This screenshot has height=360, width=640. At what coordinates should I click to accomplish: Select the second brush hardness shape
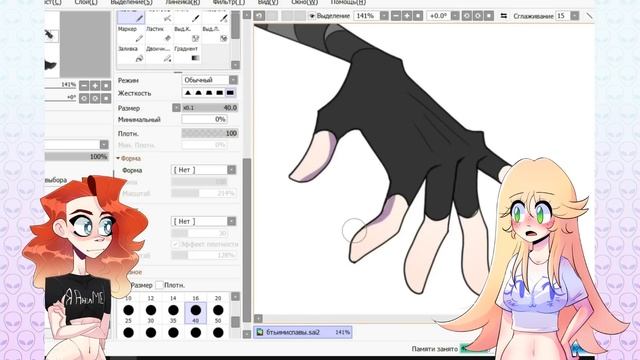[x=198, y=93]
